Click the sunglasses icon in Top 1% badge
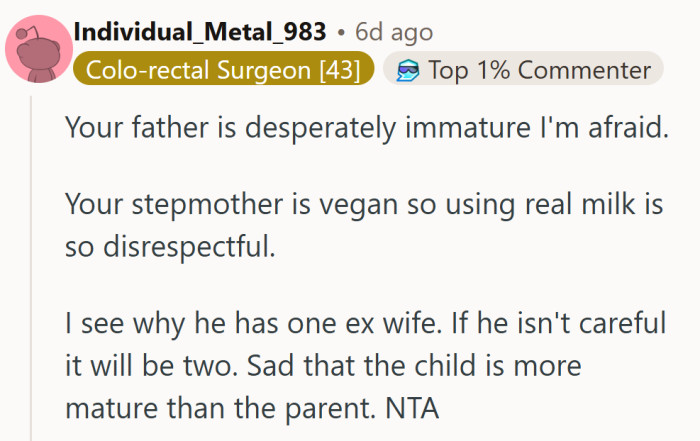 407,70
